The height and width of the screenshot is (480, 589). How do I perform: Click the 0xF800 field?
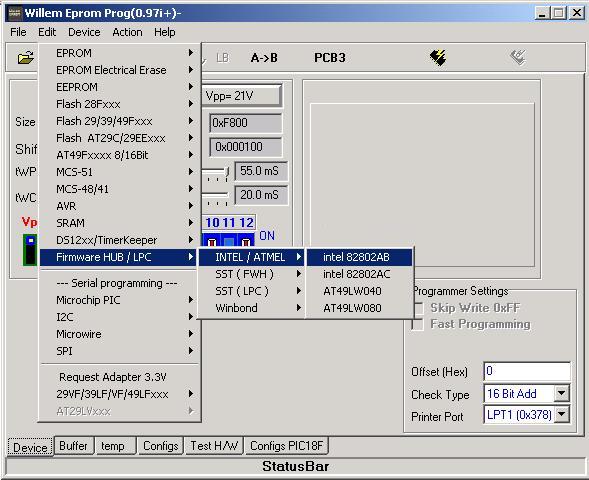click(x=245, y=123)
